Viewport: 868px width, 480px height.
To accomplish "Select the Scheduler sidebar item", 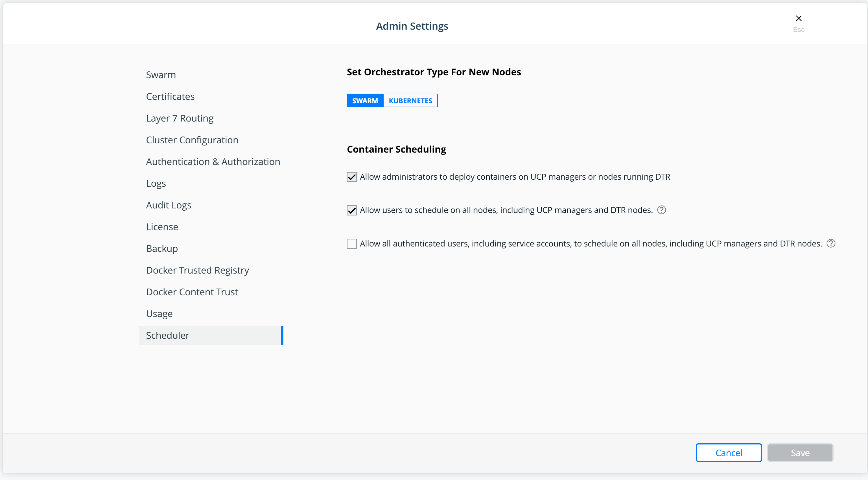I will click(167, 335).
